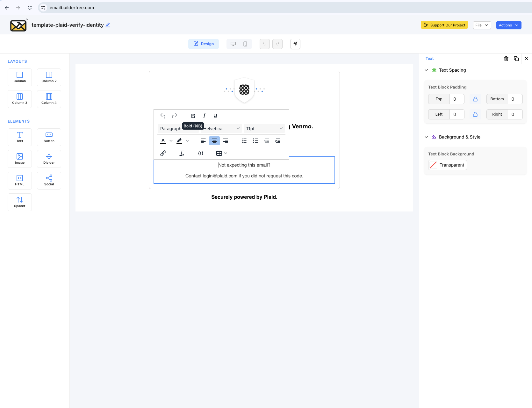Viewport: 532px width, 408px height.
Task: Apply bold formatting
Action: (193, 116)
